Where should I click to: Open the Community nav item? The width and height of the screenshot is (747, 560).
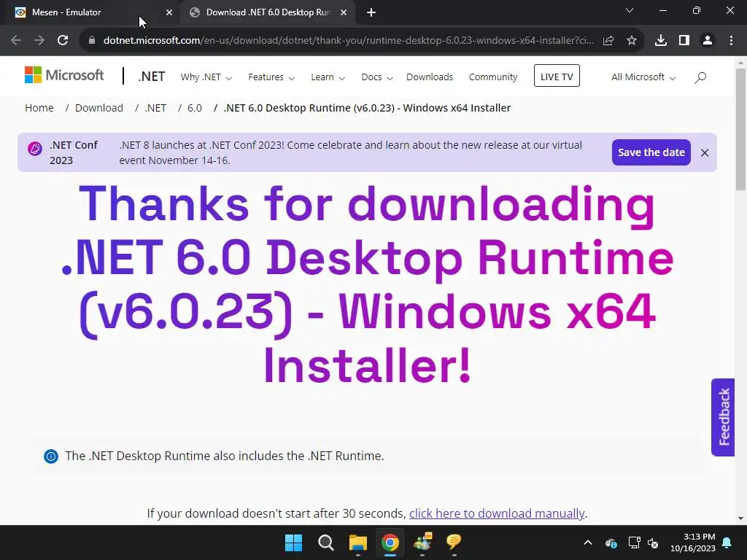(x=492, y=77)
